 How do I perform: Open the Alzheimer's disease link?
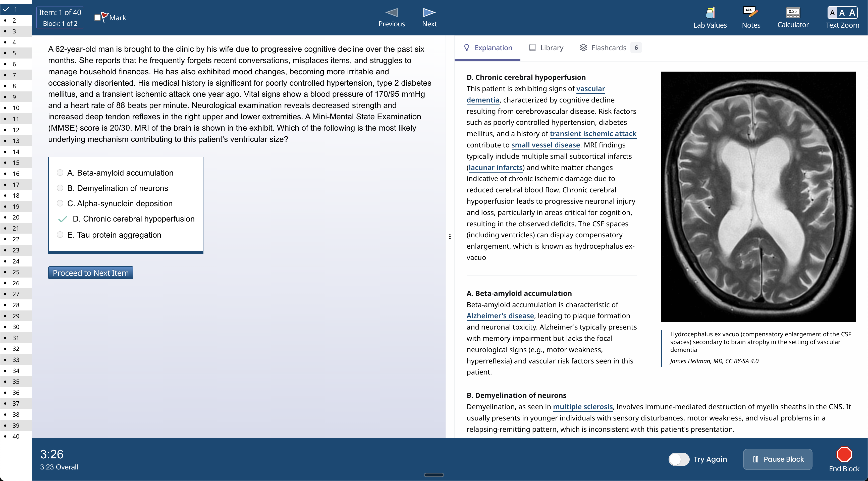pyautogui.click(x=500, y=316)
